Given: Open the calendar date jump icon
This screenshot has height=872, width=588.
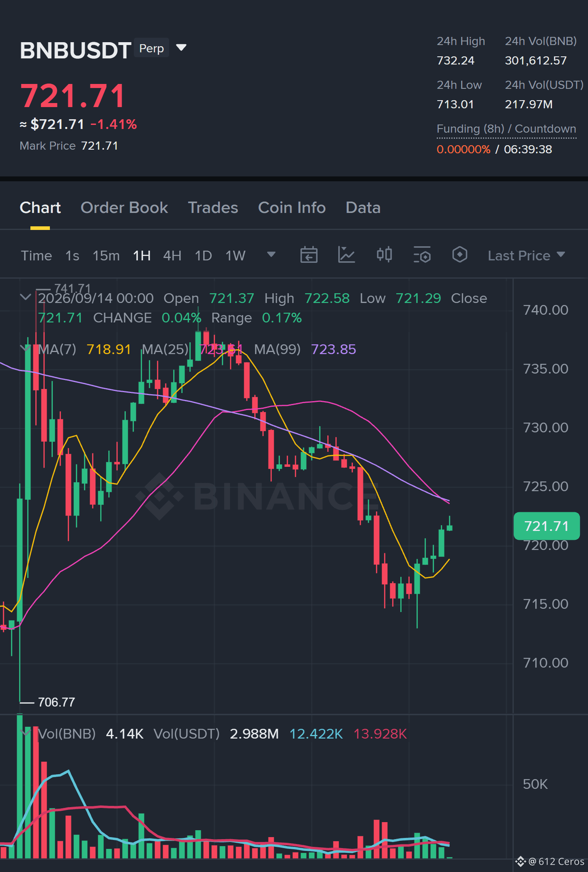Looking at the screenshot, I should pos(309,255).
